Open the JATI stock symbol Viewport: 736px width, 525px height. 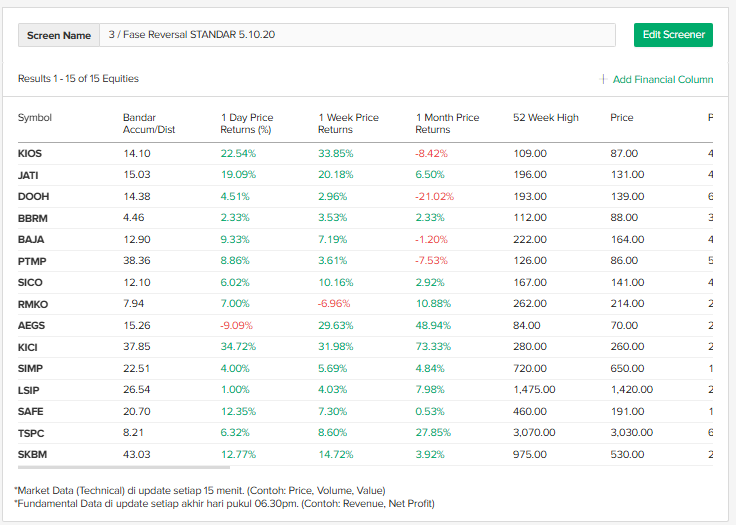click(29, 175)
